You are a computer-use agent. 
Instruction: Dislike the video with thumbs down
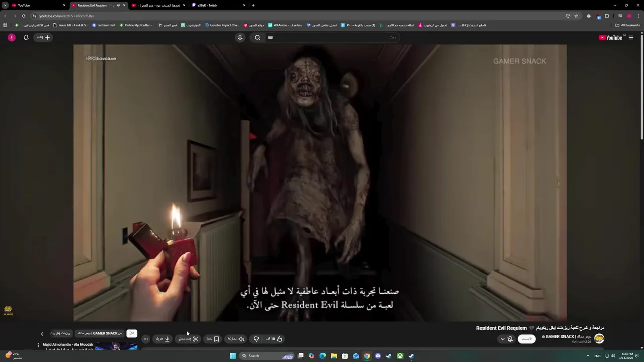tap(256, 339)
